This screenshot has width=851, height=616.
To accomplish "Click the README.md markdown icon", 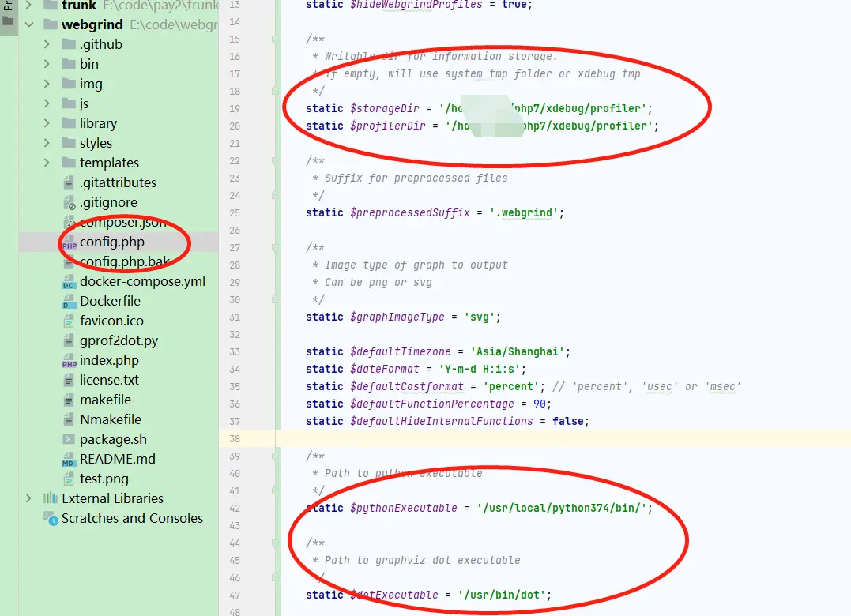I will point(69,460).
